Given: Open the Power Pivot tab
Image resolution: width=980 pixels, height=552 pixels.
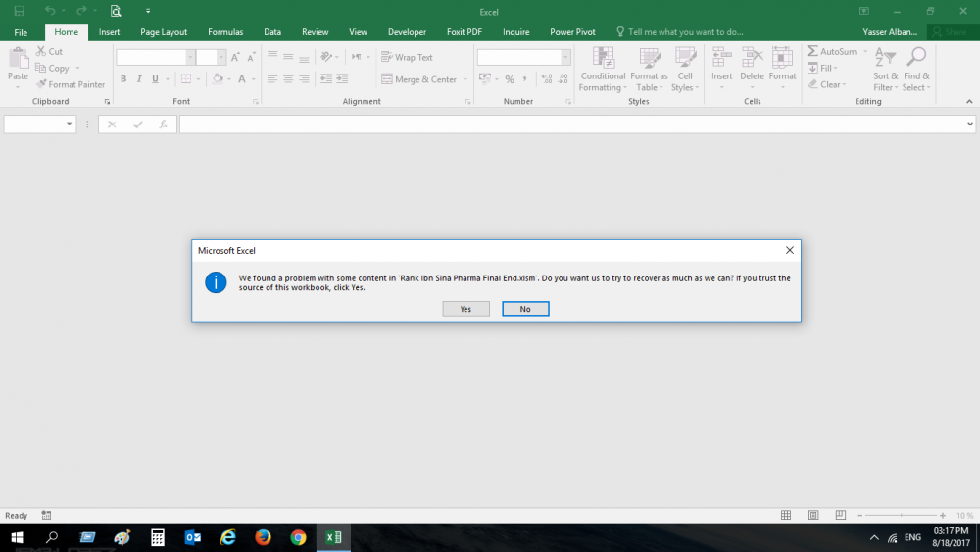Looking at the screenshot, I should [572, 32].
